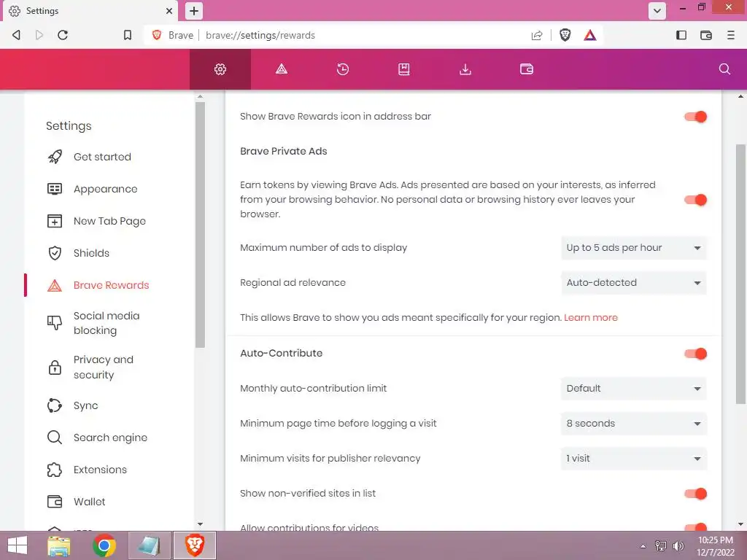Click the volume icon in system tray

pos(678,546)
